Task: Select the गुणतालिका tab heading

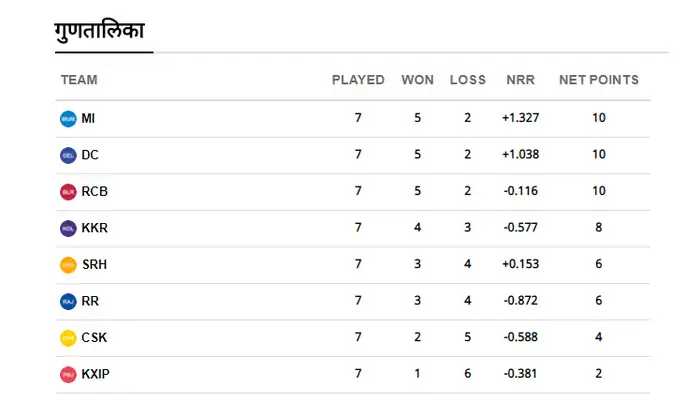Action: [101, 32]
